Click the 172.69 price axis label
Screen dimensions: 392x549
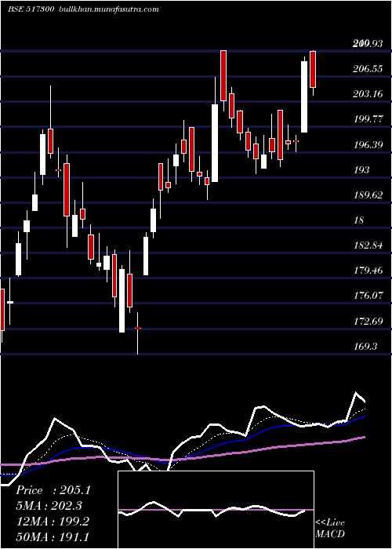click(368, 321)
